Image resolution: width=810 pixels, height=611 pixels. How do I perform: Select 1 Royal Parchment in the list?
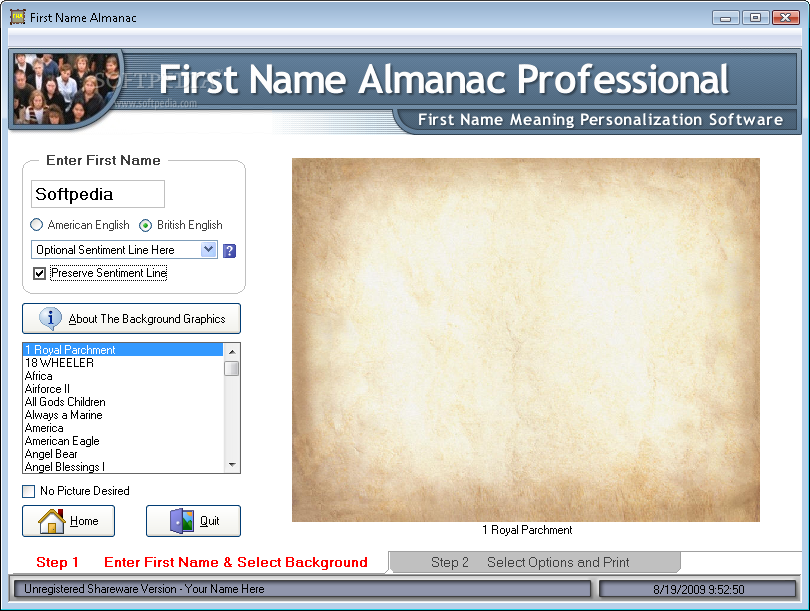(123, 350)
